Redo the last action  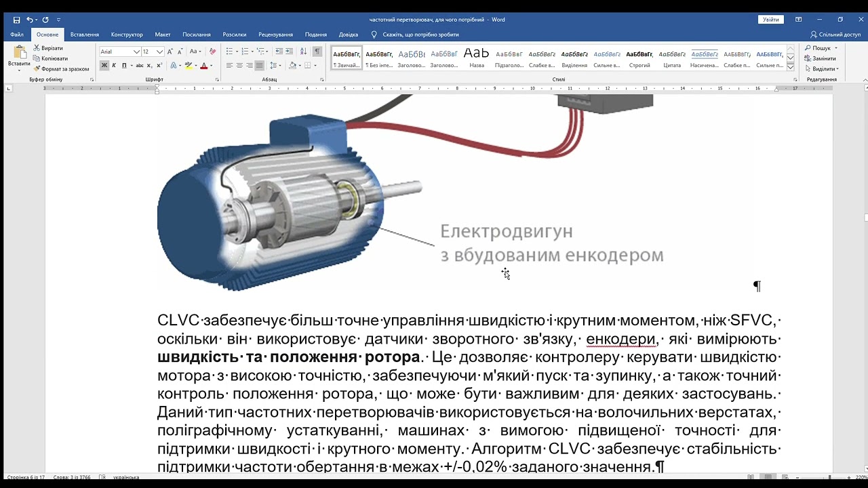tap(45, 20)
